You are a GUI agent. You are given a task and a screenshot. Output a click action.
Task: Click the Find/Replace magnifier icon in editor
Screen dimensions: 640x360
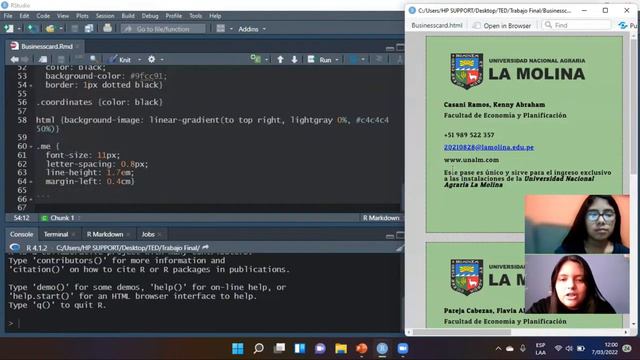(93, 60)
